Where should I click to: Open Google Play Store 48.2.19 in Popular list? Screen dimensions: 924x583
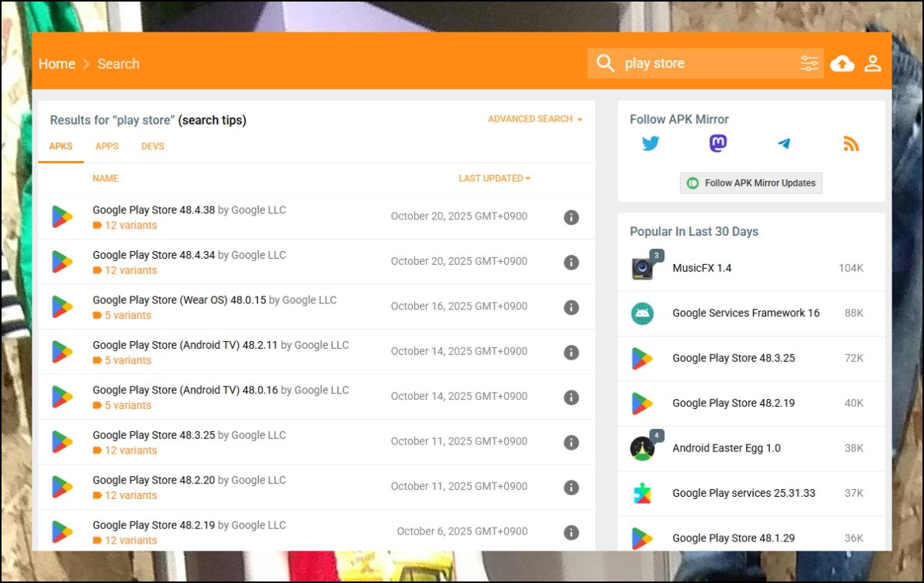click(x=734, y=403)
